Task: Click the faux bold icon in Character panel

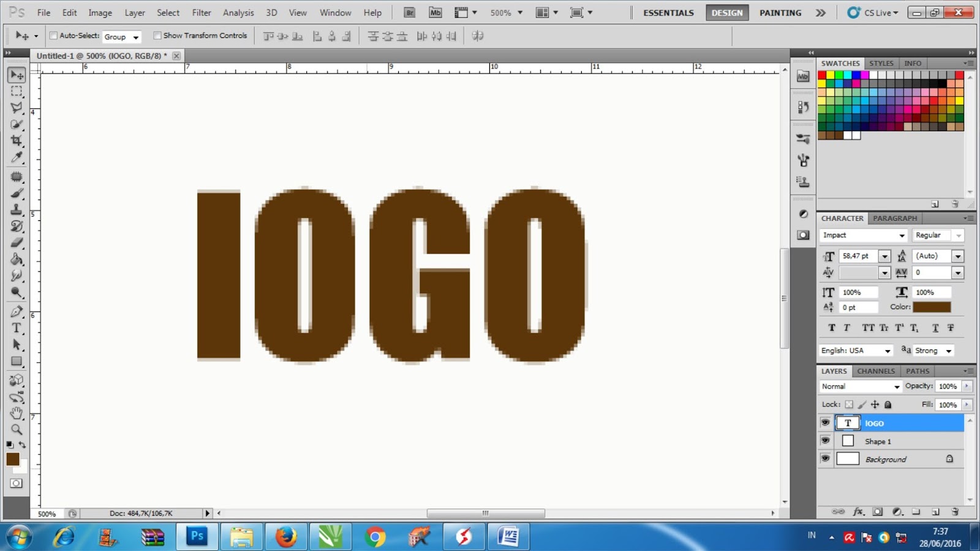Action: point(832,328)
